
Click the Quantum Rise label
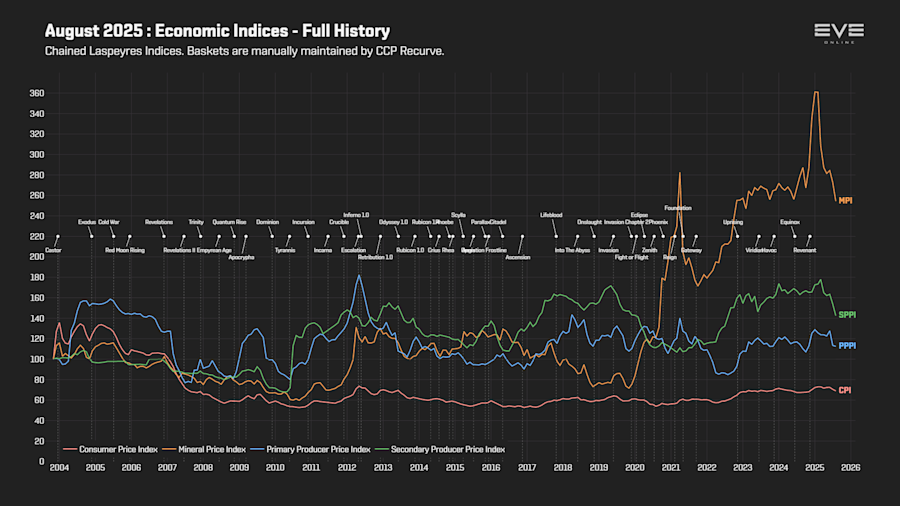tap(229, 223)
